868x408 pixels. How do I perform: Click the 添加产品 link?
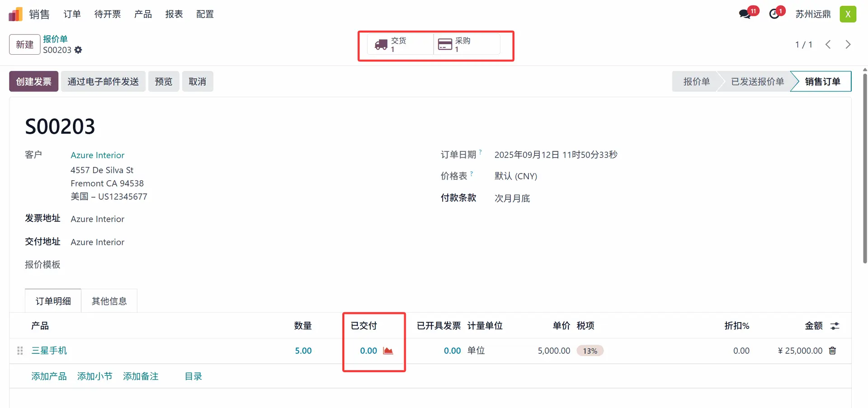49,376
